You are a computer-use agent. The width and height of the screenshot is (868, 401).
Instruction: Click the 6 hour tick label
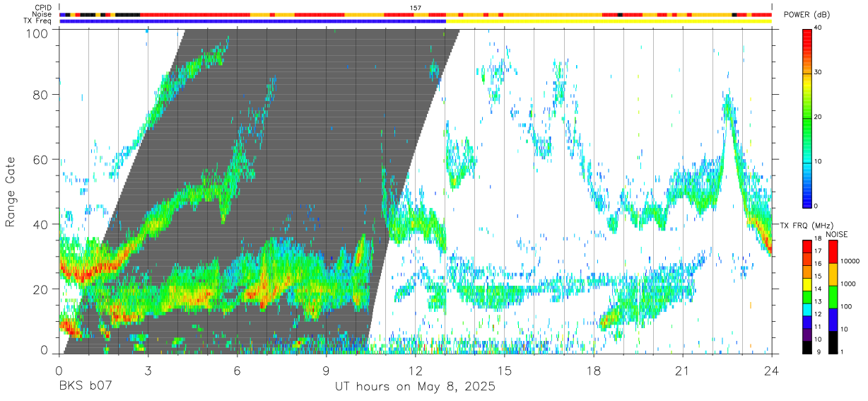tap(237, 370)
